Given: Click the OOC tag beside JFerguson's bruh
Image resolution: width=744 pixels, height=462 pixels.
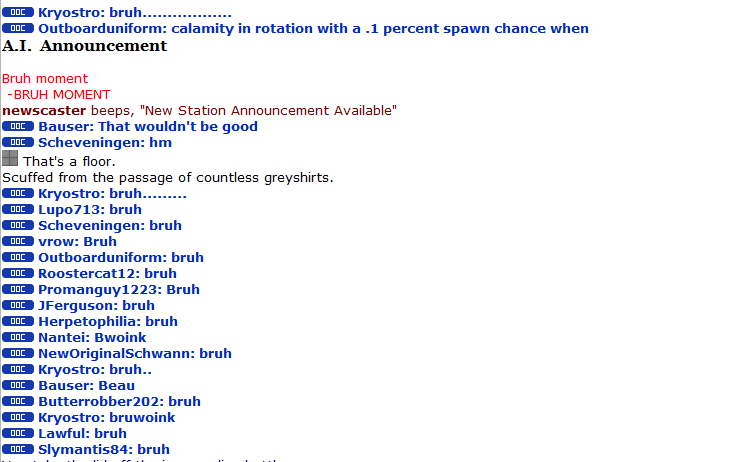Looking at the screenshot, I should [18, 306].
